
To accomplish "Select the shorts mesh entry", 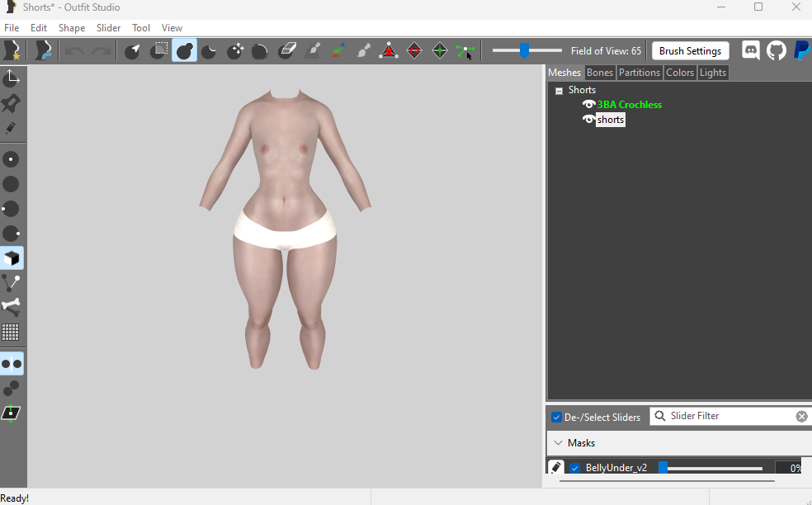I will click(611, 120).
